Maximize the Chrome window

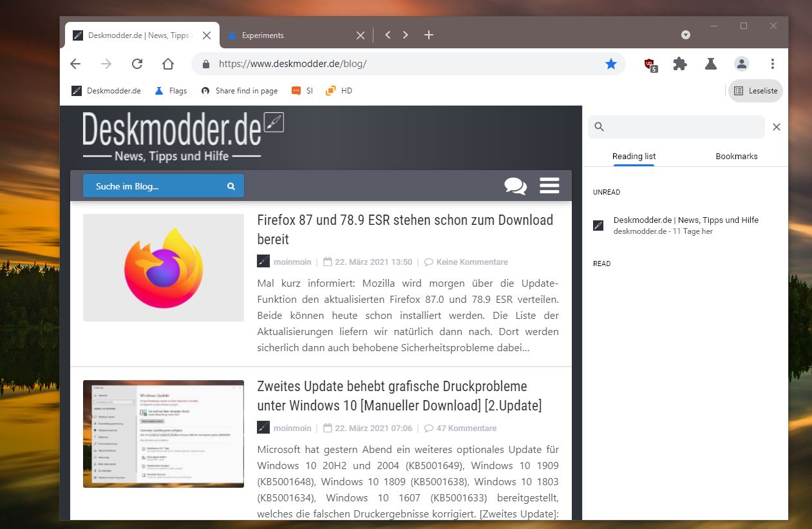click(x=744, y=26)
